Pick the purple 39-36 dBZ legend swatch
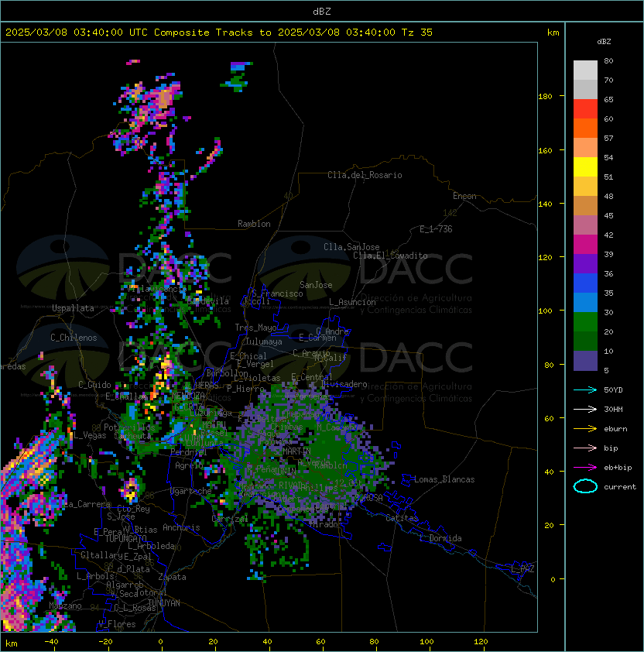The width and height of the screenshot is (644, 652). click(x=585, y=263)
